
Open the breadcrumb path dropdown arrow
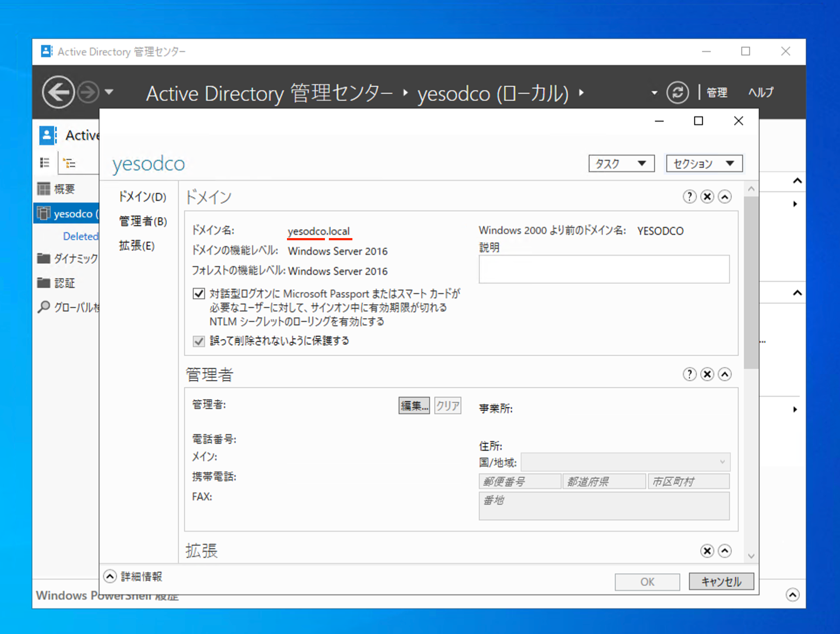coord(654,93)
